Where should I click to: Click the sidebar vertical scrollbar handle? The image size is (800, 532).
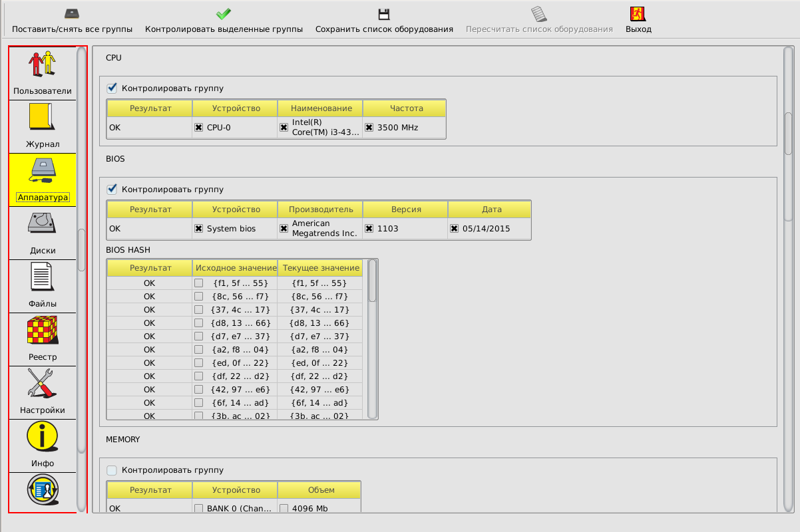click(81, 249)
